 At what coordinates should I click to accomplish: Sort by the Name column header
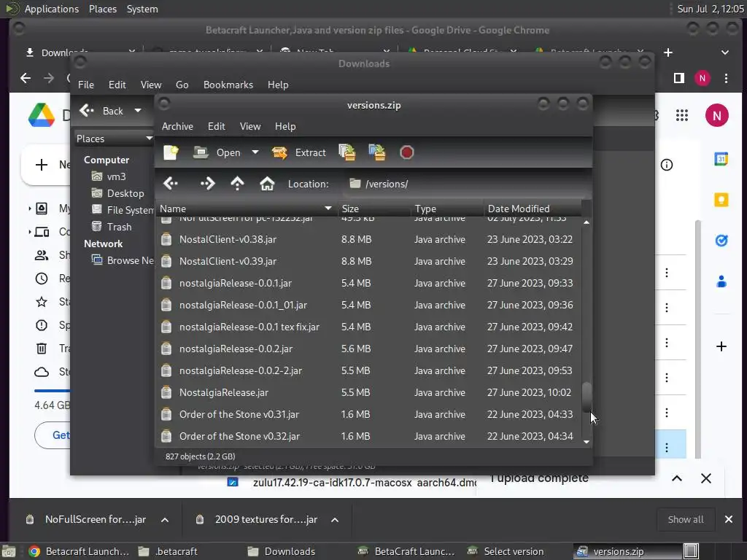pos(247,209)
